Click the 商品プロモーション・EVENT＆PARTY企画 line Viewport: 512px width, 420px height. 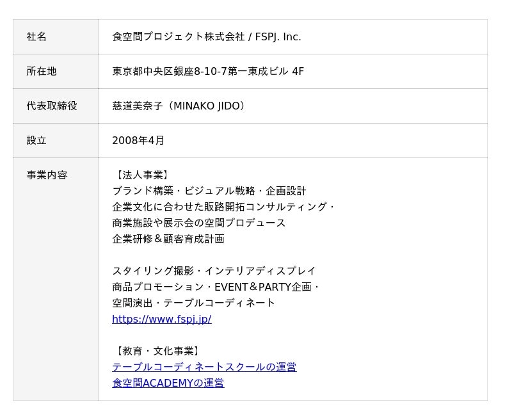[216, 287]
